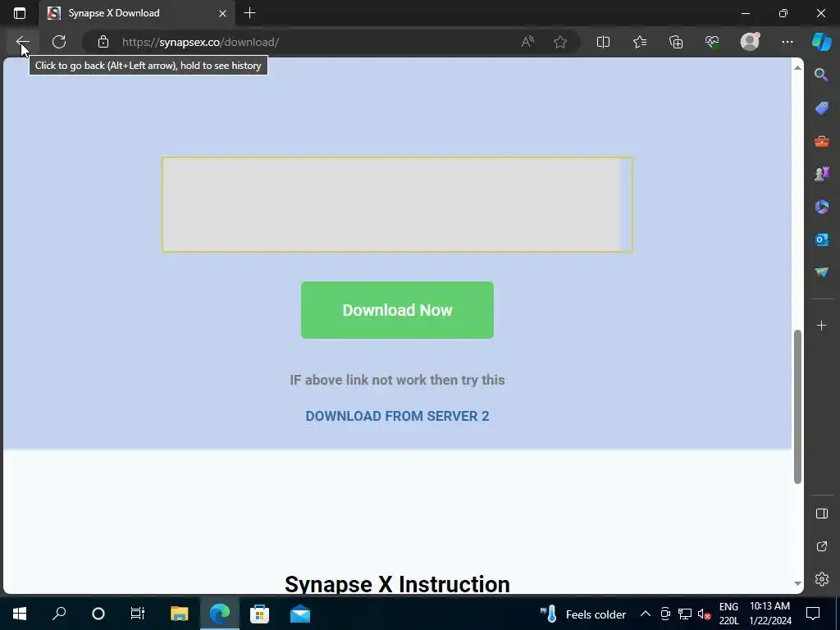This screenshot has height=630, width=840.
Task: Open Microsoft Store from taskbar
Action: point(260,614)
